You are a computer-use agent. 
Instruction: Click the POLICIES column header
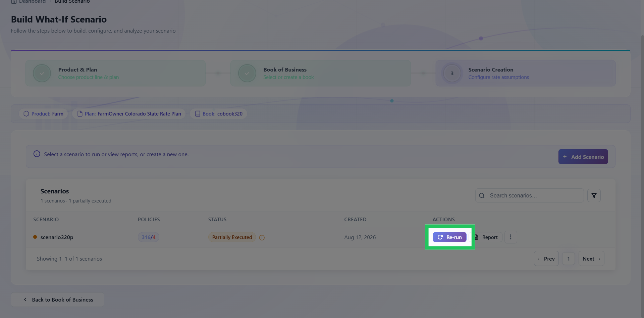tap(149, 220)
